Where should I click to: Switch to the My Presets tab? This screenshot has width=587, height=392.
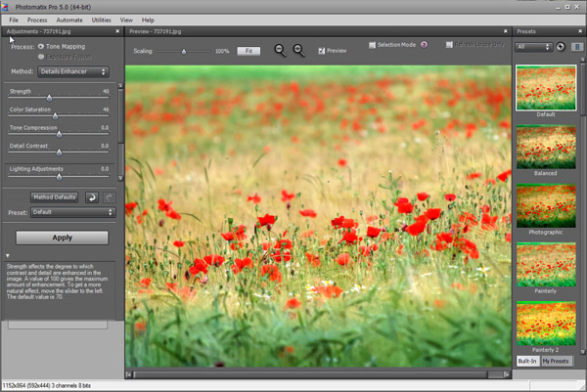(559, 362)
